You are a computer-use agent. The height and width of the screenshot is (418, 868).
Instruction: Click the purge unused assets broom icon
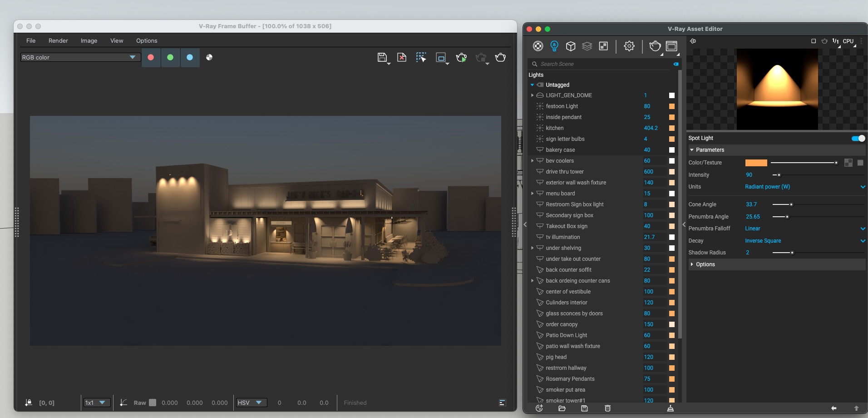coord(670,408)
